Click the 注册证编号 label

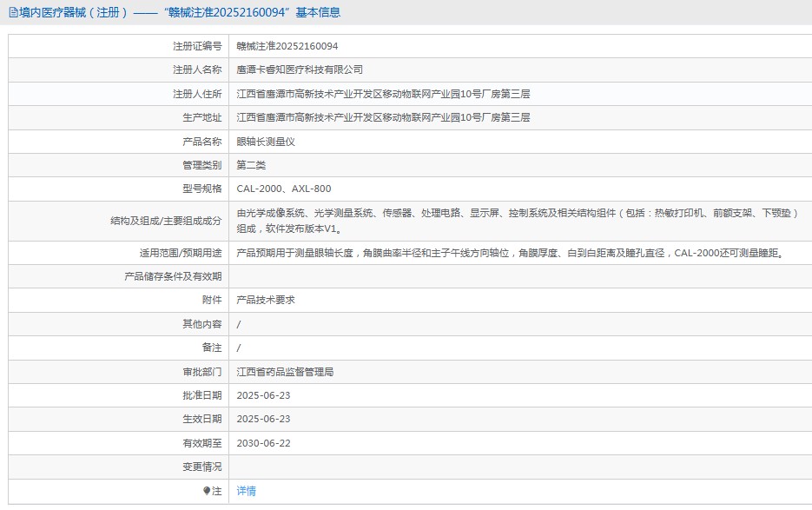197,46
